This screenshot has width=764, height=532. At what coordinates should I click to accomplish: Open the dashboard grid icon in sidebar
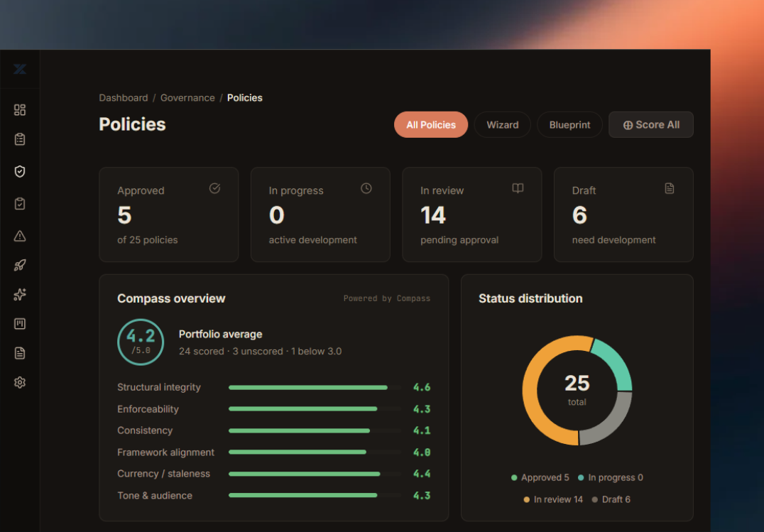point(19,109)
